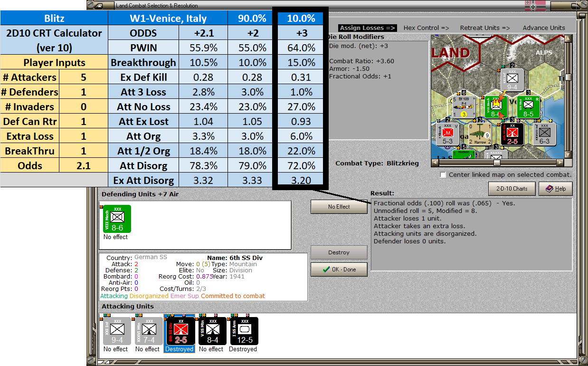Viewport: 588px width, 366px height.
Task: Enable Center linked map on selected combat
Action: (443, 175)
